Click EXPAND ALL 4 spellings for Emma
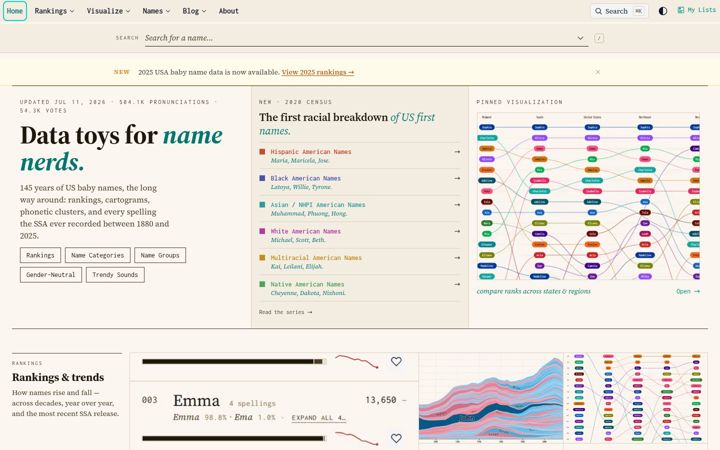 tap(319, 418)
